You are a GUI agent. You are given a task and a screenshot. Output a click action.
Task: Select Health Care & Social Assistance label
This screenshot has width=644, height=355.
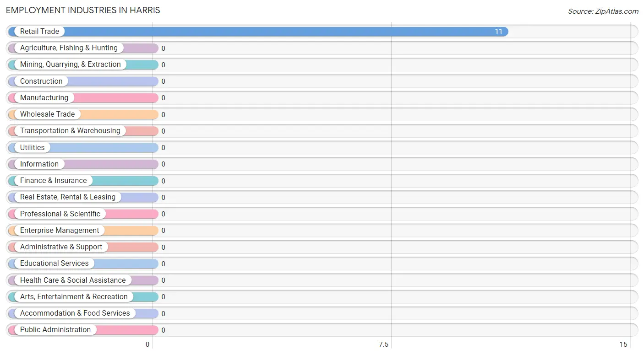[73, 280]
